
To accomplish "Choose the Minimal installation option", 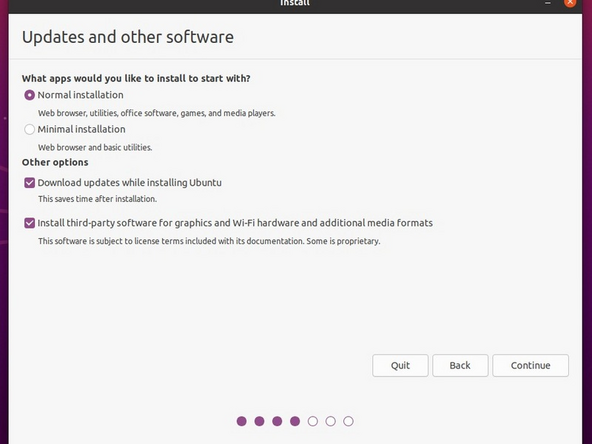I will [29, 130].
